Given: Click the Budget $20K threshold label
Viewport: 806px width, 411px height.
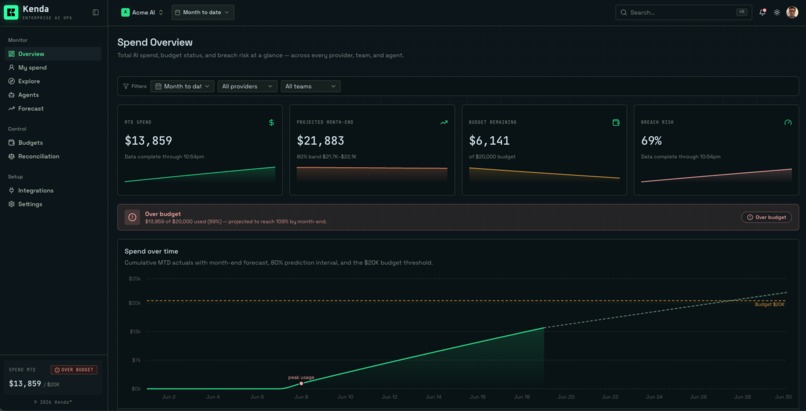Looking at the screenshot, I should (x=770, y=305).
